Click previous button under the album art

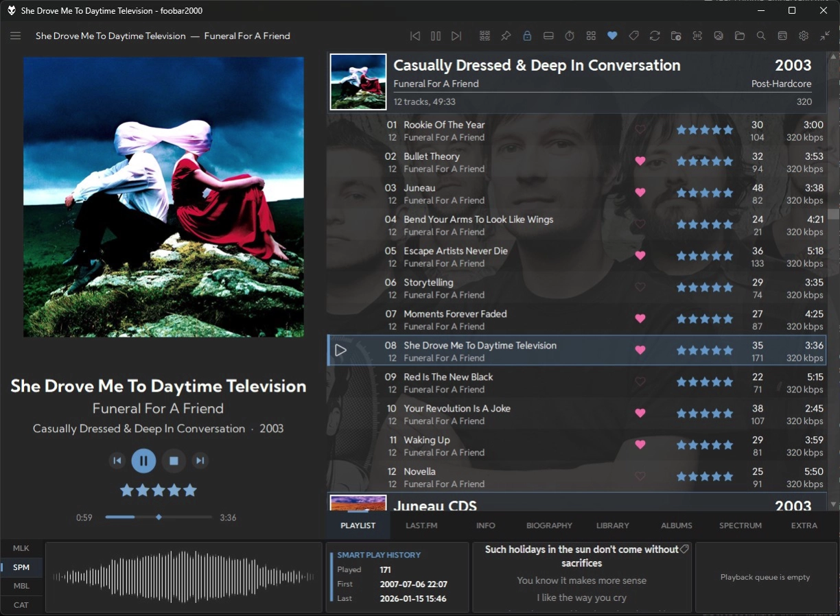point(117,460)
